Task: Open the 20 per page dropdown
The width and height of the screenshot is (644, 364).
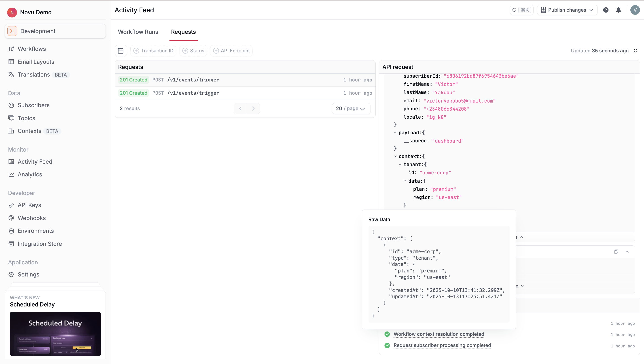Action: (351, 108)
